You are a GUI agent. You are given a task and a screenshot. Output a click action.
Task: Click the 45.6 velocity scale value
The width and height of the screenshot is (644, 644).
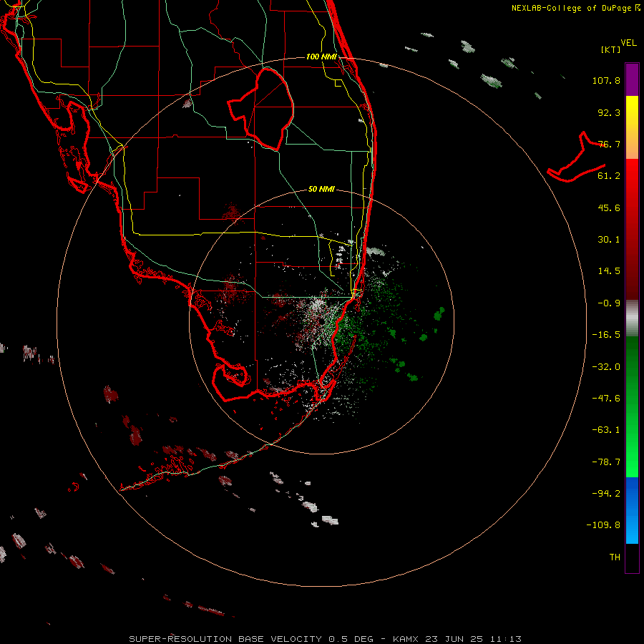point(609,208)
